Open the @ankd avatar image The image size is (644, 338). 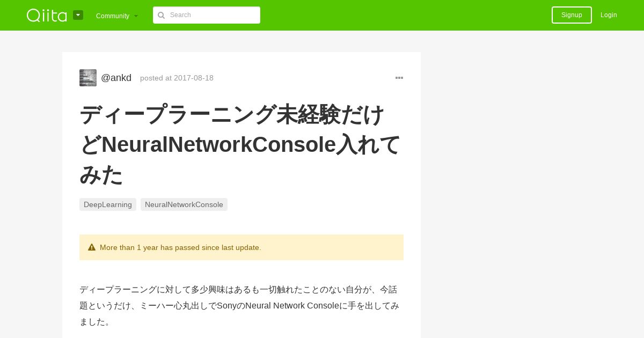(x=88, y=78)
